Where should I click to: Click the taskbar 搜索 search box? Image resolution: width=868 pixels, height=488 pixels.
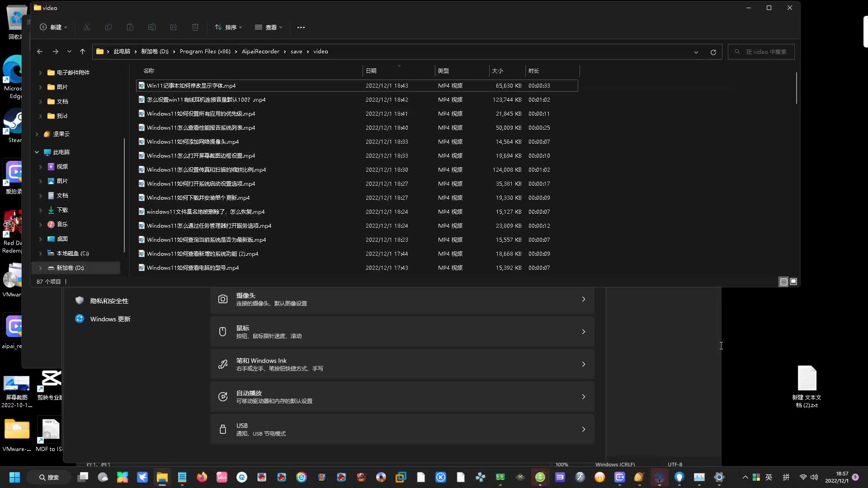pos(49,477)
